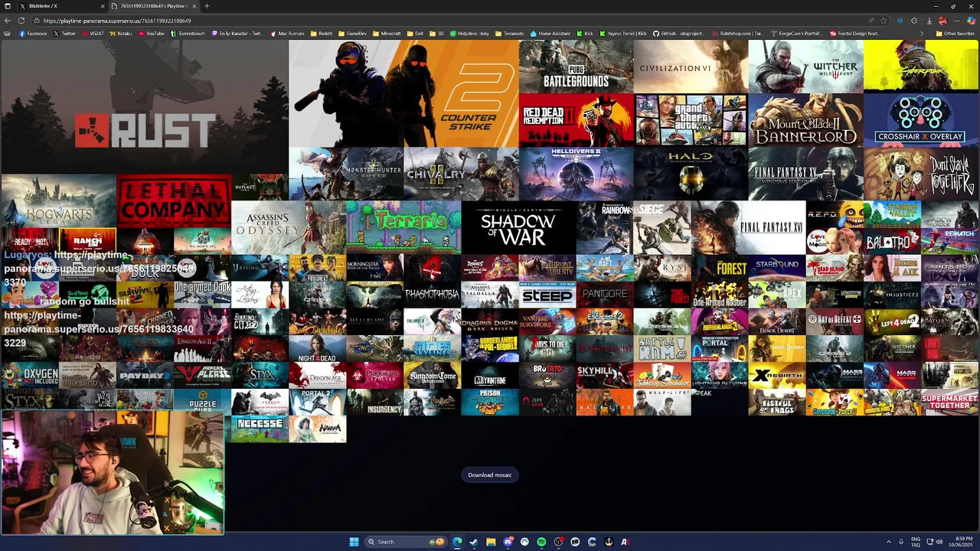Open the Kotaku bookmark
The image size is (980, 551).
click(120, 34)
